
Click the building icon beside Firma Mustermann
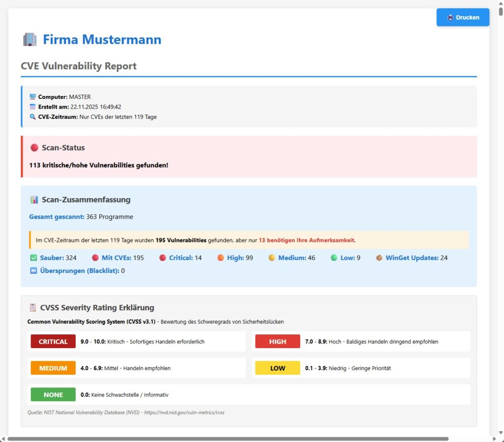[x=29, y=39]
